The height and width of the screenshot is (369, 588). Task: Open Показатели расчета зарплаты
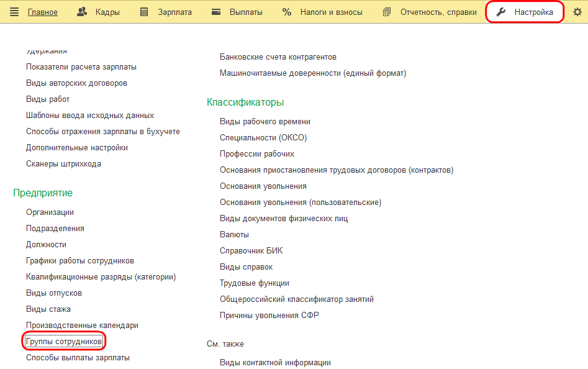(81, 67)
